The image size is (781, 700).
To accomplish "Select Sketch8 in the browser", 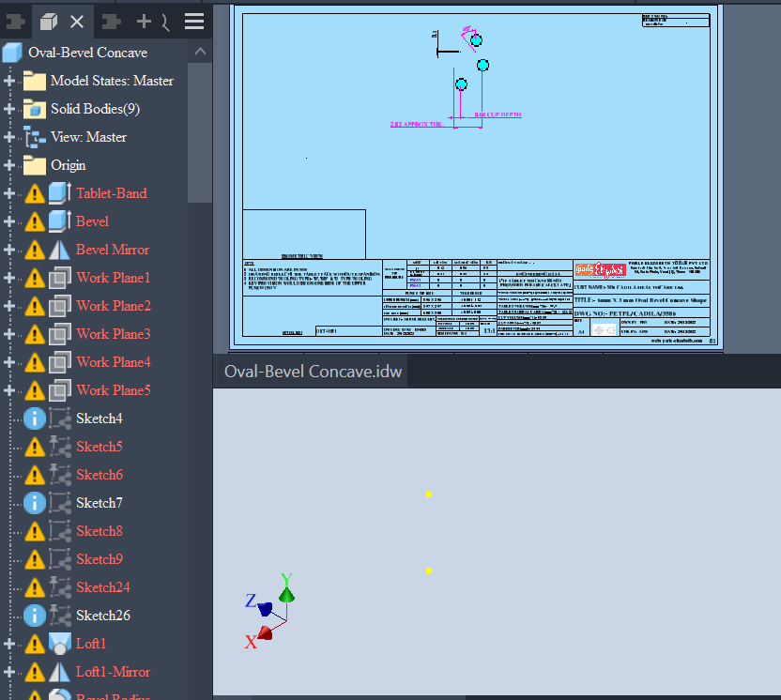I will (100, 531).
